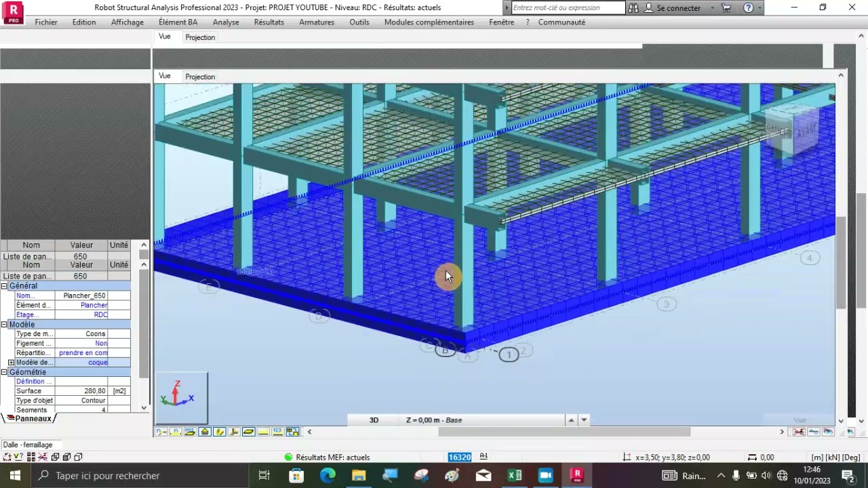Click the horizontal scrollbar of the 3D view
The width and height of the screenshot is (868, 488).
click(564, 432)
